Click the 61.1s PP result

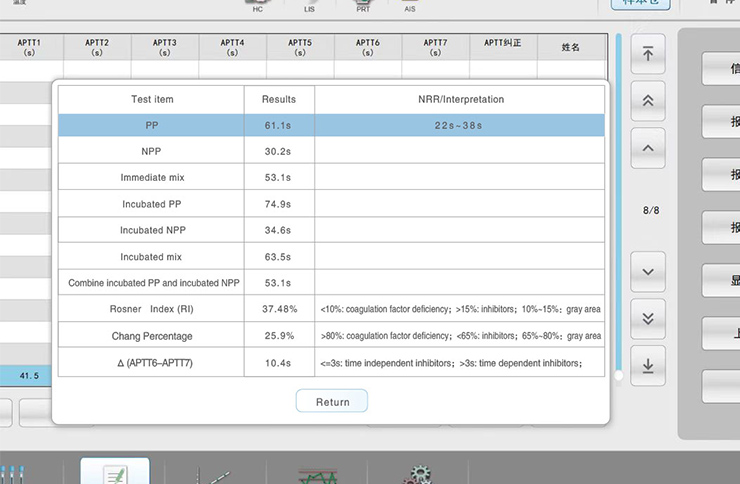click(x=278, y=125)
